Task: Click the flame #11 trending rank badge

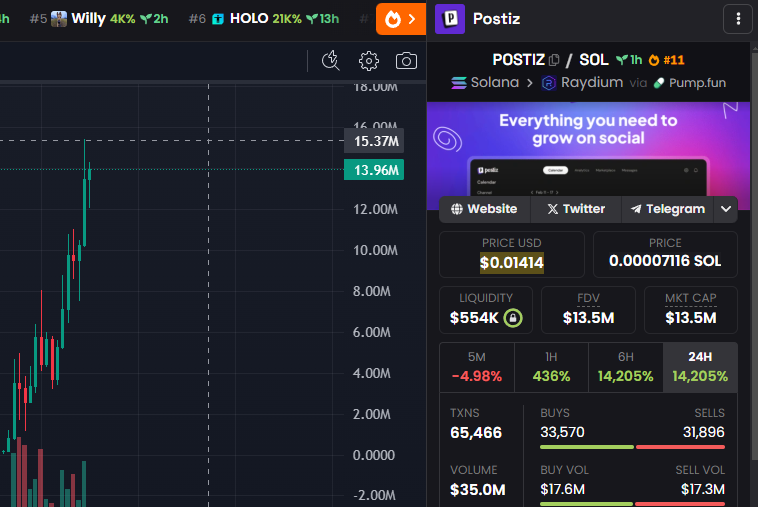Action: [667, 60]
